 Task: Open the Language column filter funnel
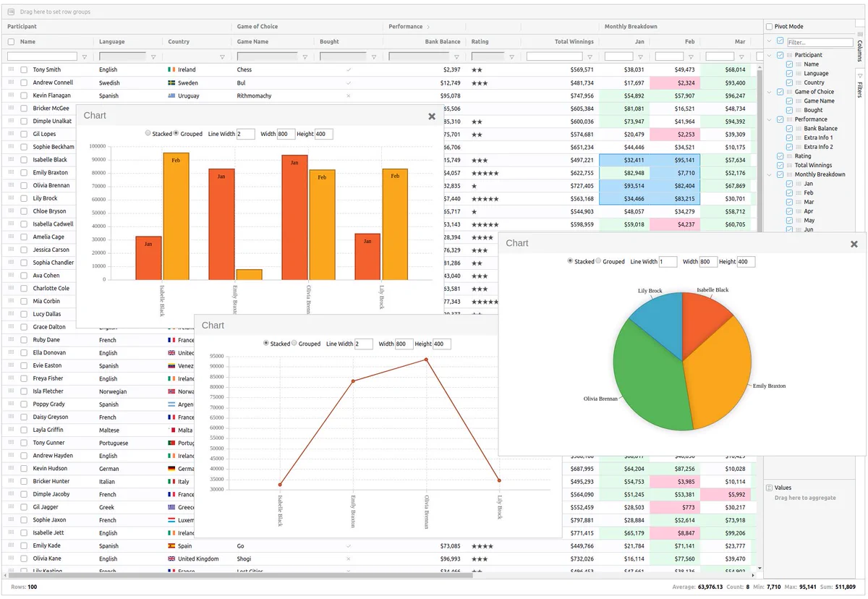coord(153,56)
